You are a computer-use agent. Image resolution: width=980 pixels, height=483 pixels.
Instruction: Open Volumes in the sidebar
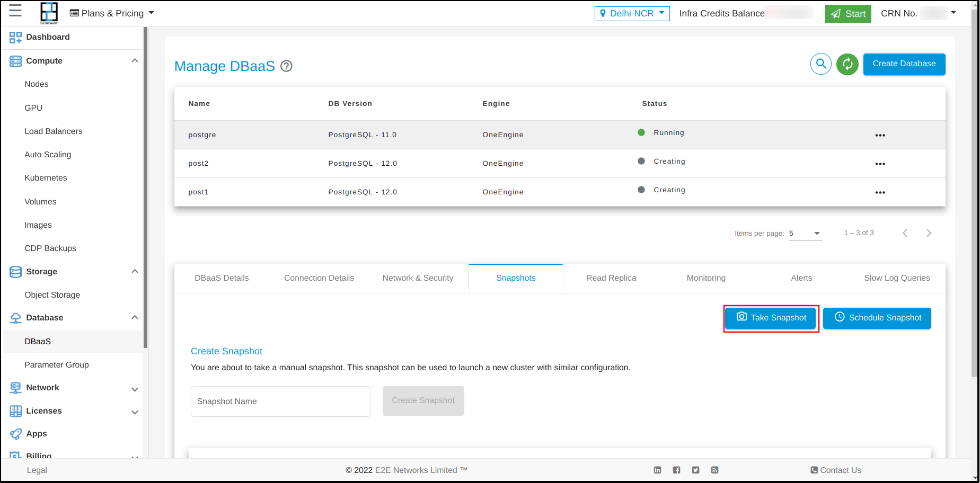[40, 202]
